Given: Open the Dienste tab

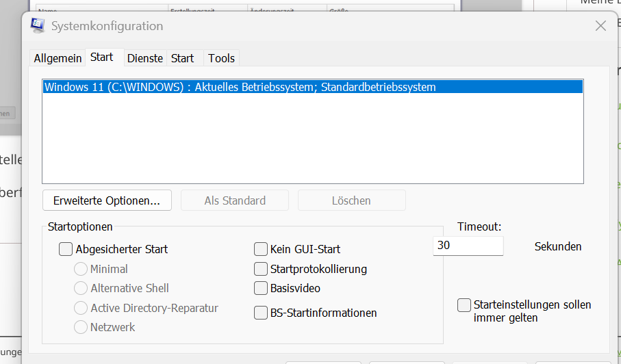Looking at the screenshot, I should [145, 58].
